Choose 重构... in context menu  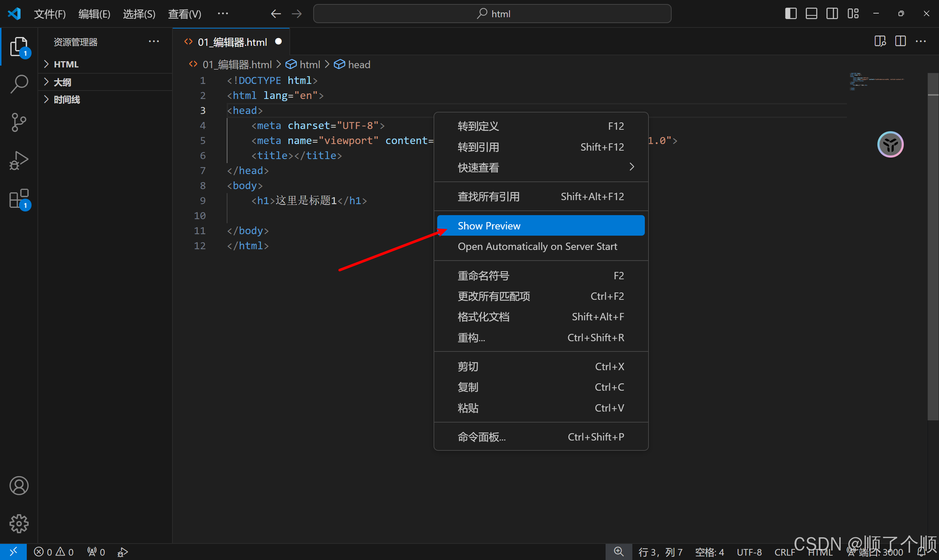[x=541, y=338]
